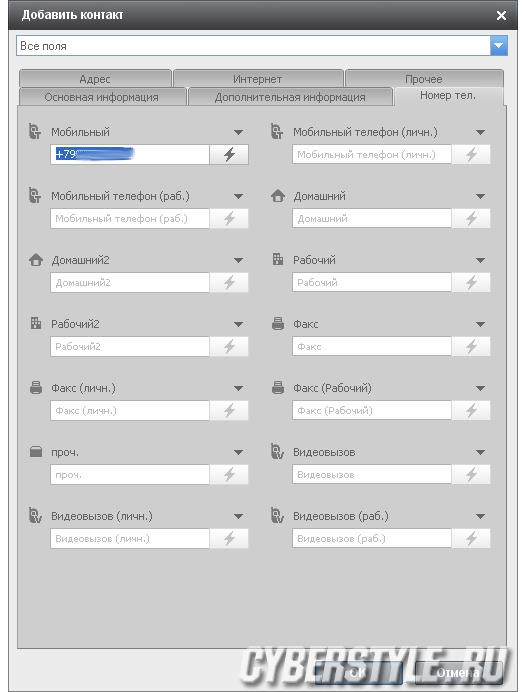Click the building icon next to Рабочий
The height and width of the screenshot is (692, 525).
pos(278,259)
